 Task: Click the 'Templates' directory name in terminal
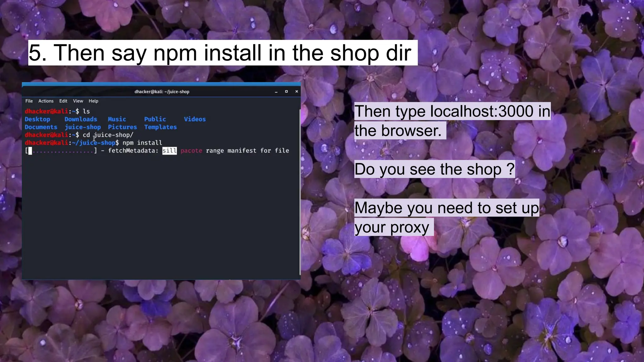[x=160, y=127]
